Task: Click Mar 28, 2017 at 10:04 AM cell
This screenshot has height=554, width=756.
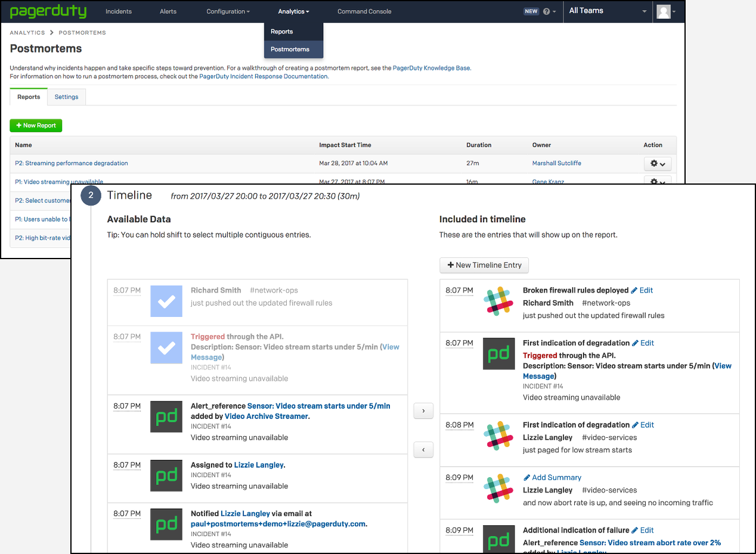Action: 354,163
